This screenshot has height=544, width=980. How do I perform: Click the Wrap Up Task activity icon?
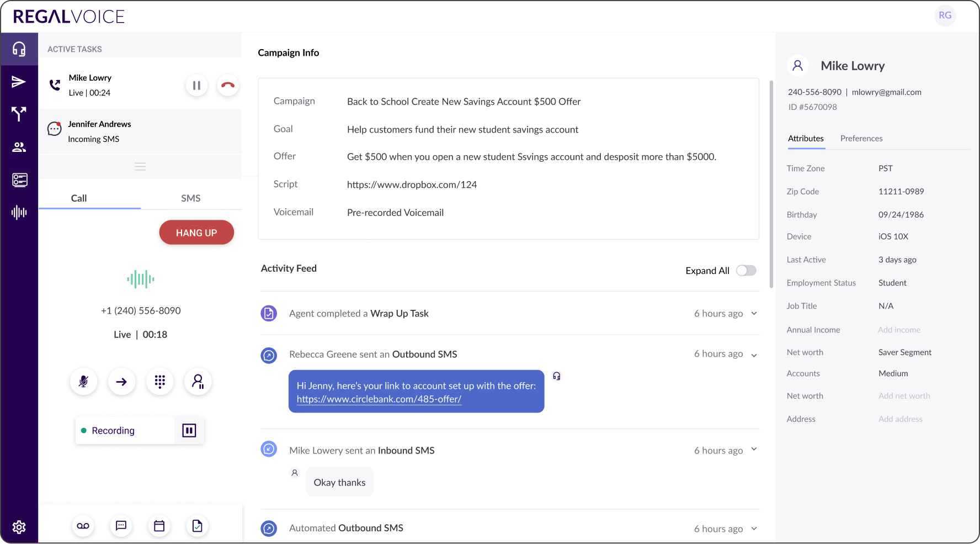coord(269,314)
